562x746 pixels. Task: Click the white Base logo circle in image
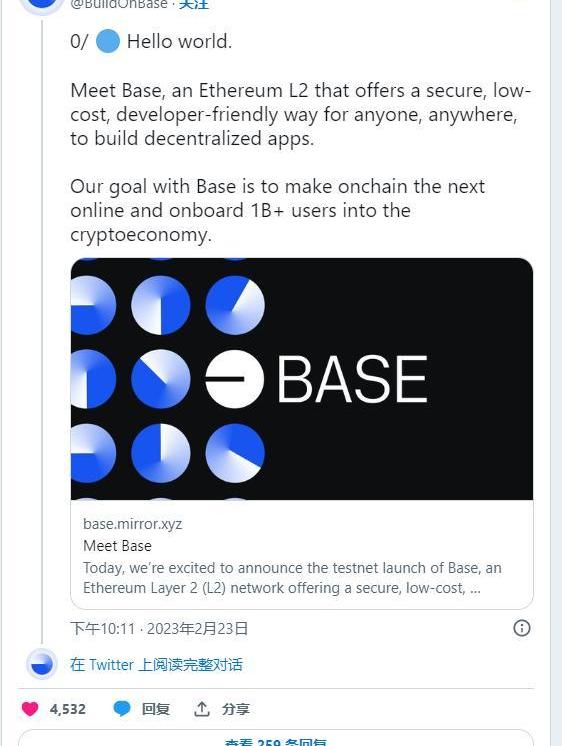[x=235, y=379]
